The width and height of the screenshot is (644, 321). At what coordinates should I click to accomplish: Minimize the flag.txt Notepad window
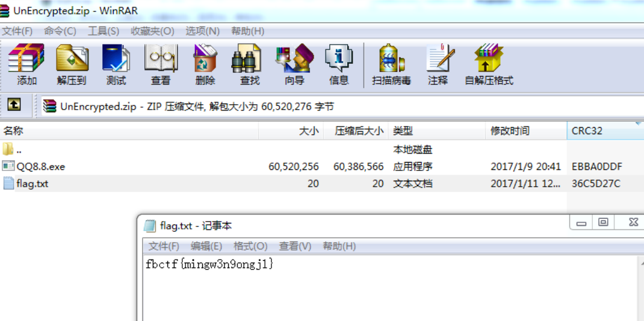click(581, 223)
